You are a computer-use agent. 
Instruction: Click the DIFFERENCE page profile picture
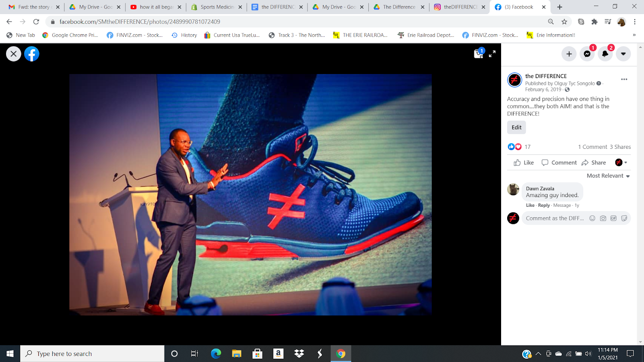(514, 80)
